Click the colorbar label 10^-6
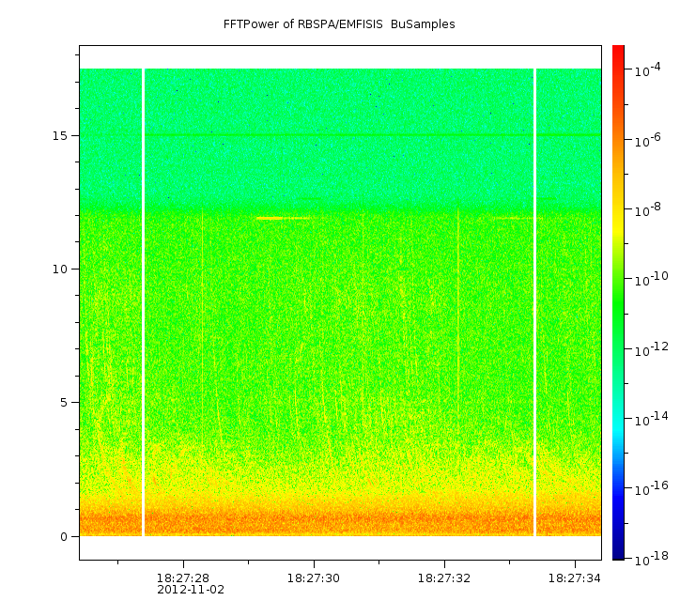This screenshot has width=680, height=616. [647, 140]
